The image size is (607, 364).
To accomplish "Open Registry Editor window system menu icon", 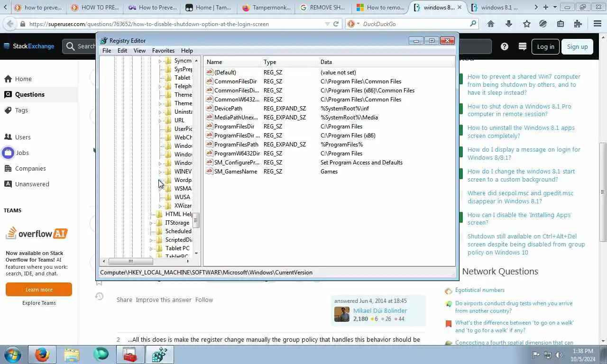I will tap(104, 40).
